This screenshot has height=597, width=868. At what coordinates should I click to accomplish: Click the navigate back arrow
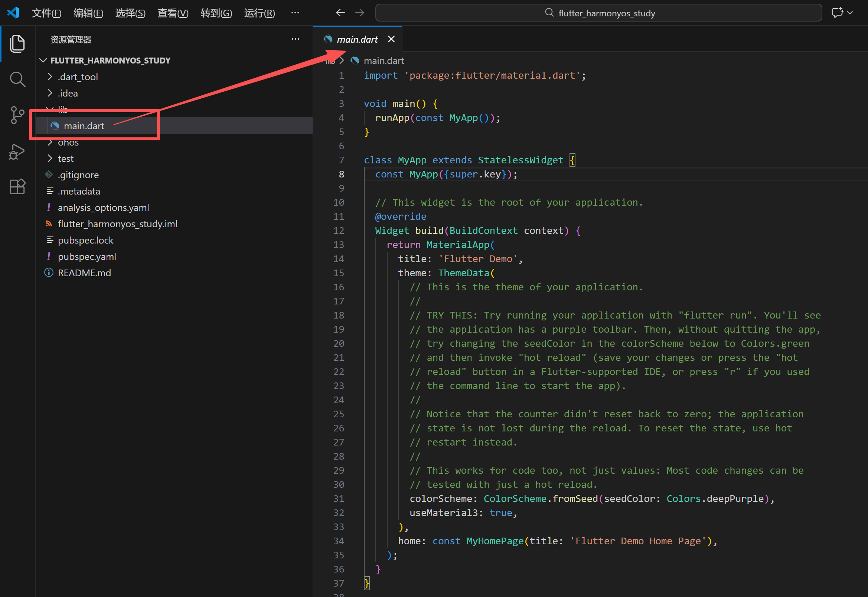click(340, 13)
